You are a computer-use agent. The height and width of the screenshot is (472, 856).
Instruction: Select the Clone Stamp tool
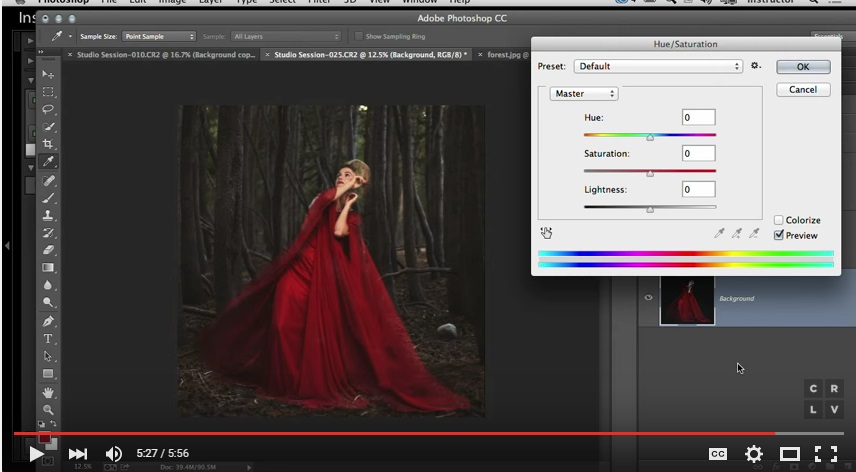48,215
